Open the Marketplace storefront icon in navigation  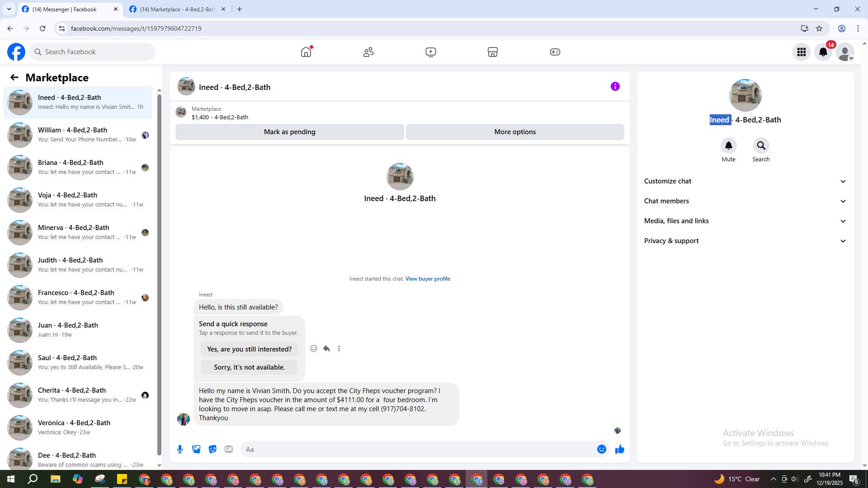493,52
